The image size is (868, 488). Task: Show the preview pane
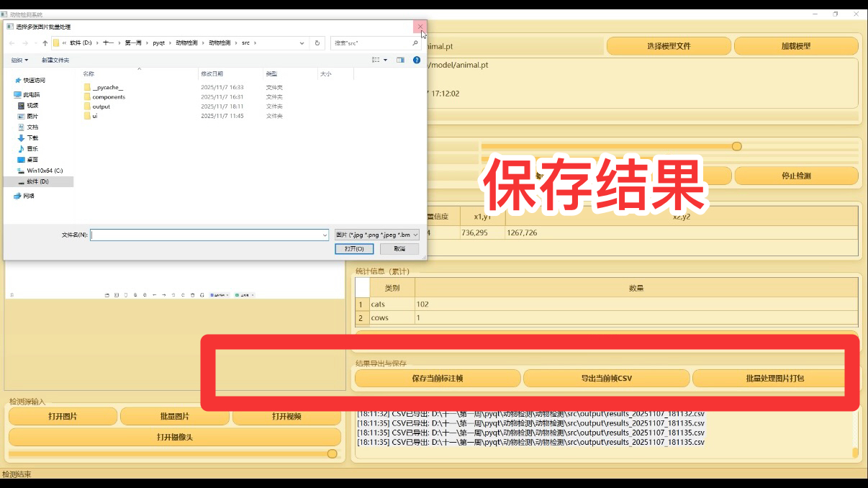coord(400,60)
